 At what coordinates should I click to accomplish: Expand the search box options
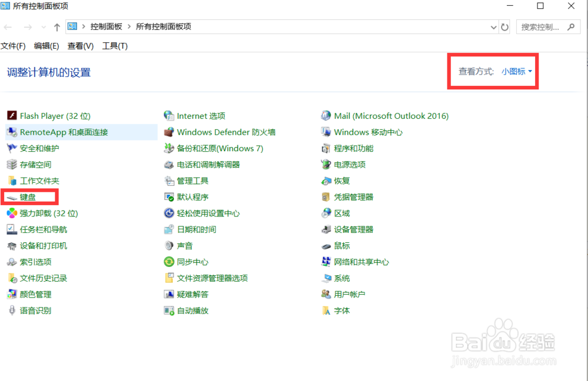click(569, 26)
